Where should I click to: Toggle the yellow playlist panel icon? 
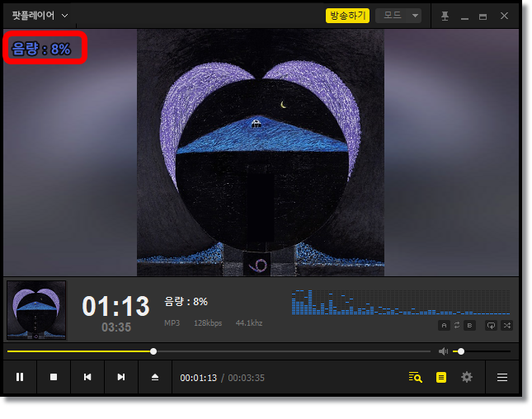pyautogui.click(x=441, y=377)
